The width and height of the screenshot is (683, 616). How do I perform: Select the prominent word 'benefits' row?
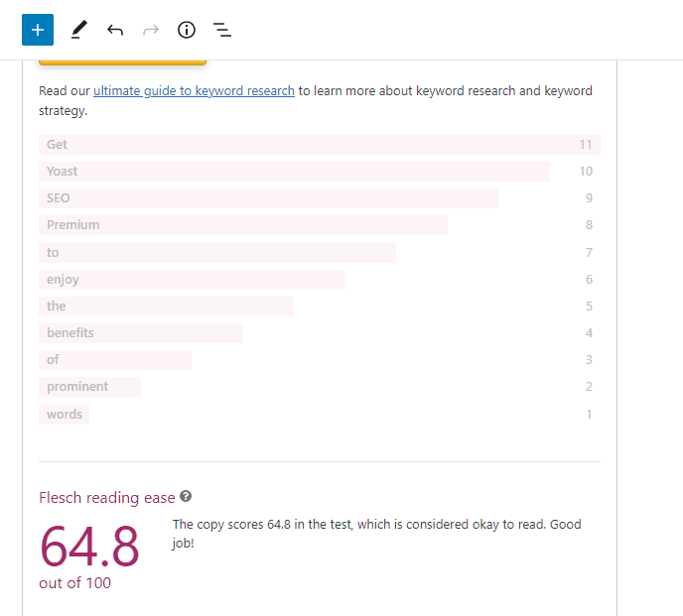point(320,333)
